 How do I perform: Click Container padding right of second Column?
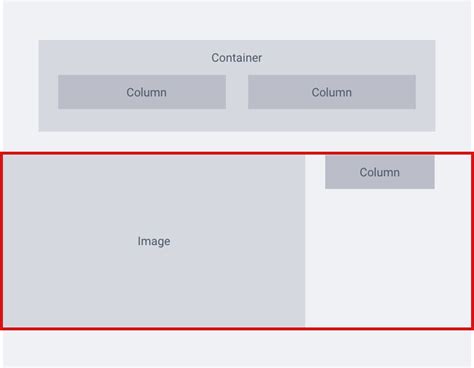point(425,92)
